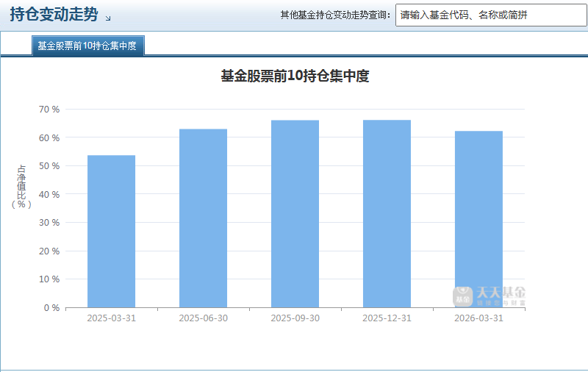Select the 基金股票前10持仓集中度 tab
588x372 pixels.
87,46
